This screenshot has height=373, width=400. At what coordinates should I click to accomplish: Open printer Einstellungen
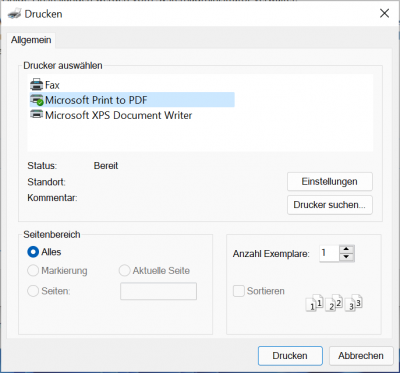(330, 182)
